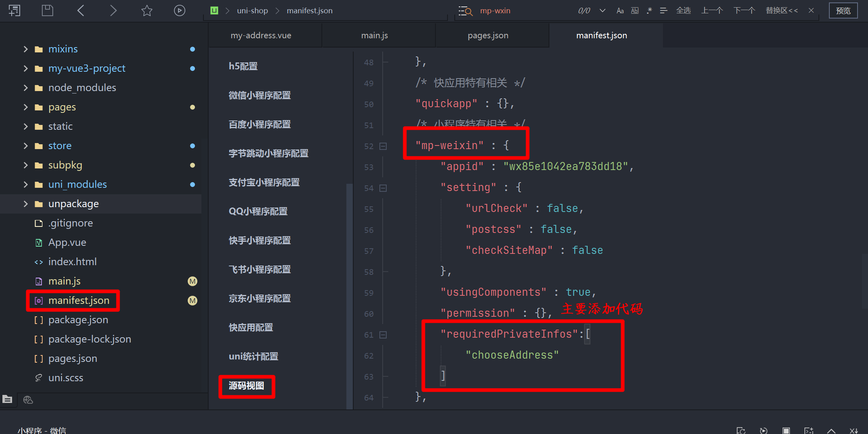Image resolution: width=868 pixels, height=434 pixels.
Task: Expand the node_modules folder
Action: pyautogui.click(x=26, y=88)
